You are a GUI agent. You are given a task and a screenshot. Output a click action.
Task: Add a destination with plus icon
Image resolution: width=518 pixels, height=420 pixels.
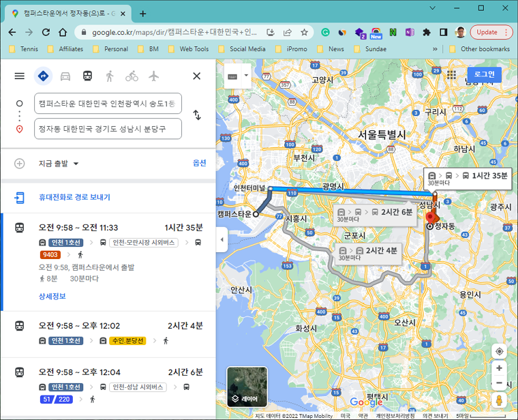20,163
